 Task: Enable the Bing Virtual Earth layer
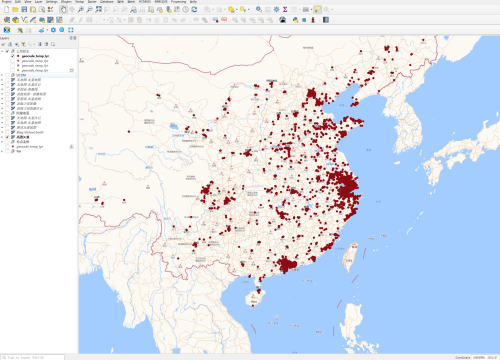(7, 132)
